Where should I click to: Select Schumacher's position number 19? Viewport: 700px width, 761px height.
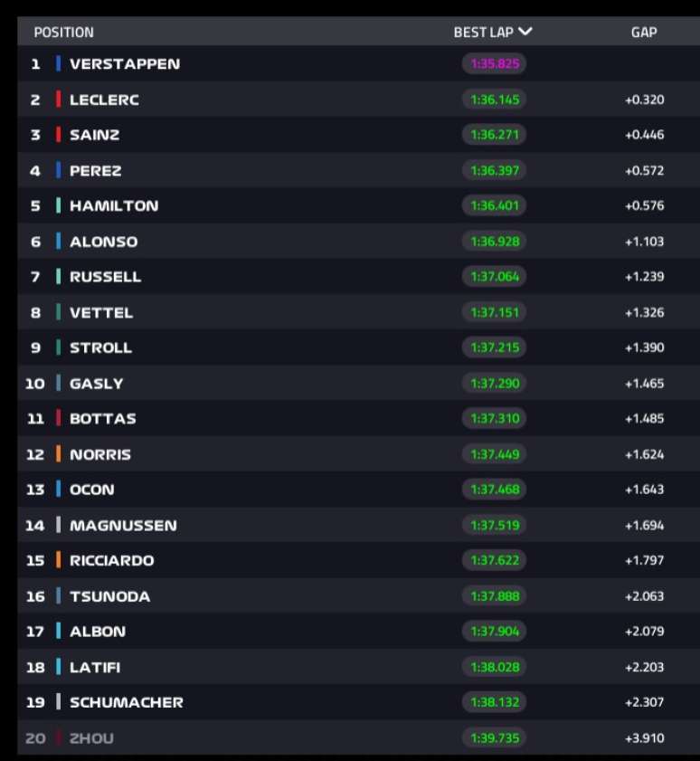(35, 702)
